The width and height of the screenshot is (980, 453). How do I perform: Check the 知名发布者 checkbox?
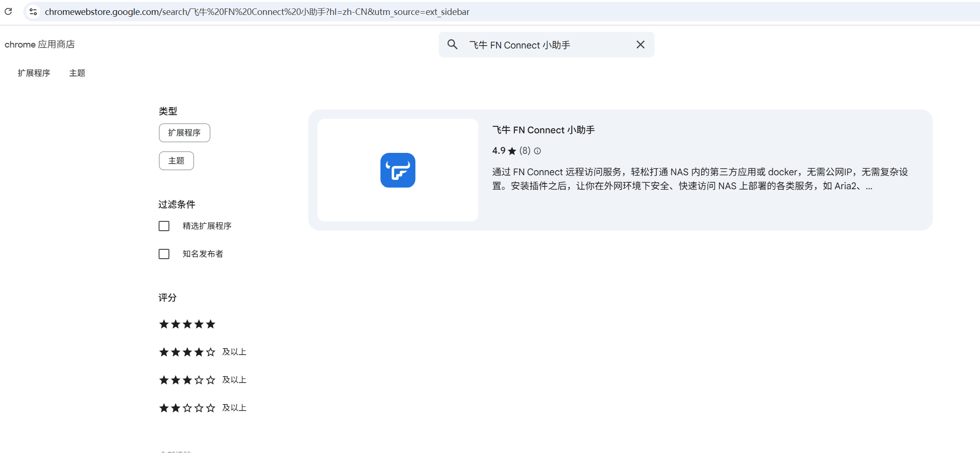(x=164, y=254)
